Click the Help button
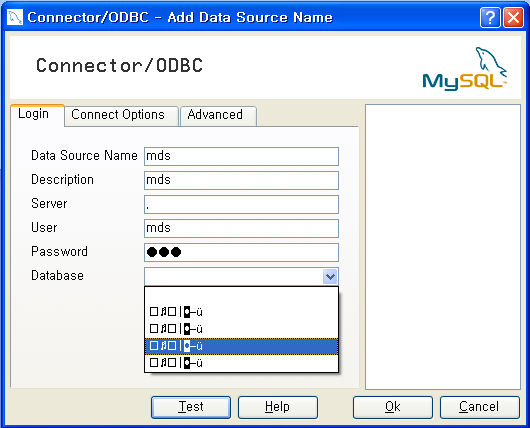 tap(278, 407)
